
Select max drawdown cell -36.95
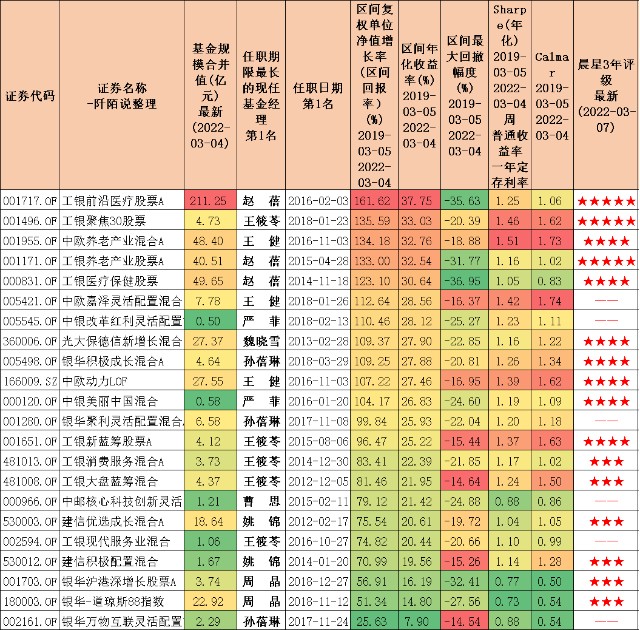pyautogui.click(x=465, y=281)
